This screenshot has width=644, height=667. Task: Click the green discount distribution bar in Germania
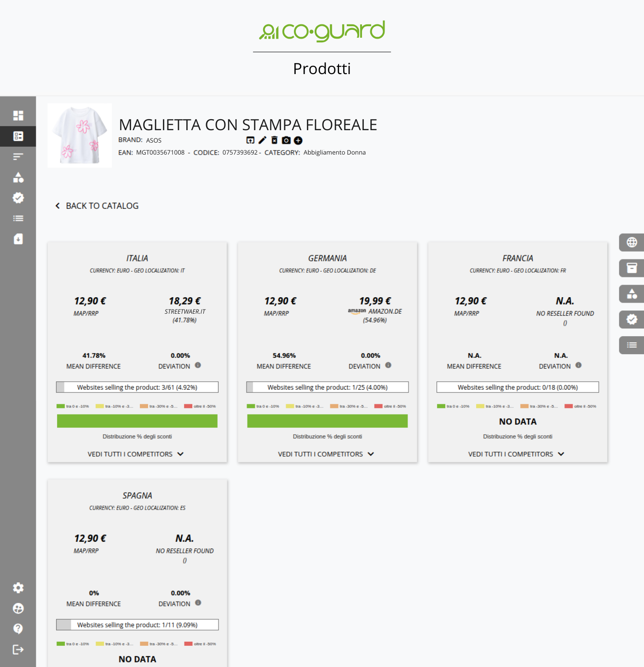[x=328, y=421]
